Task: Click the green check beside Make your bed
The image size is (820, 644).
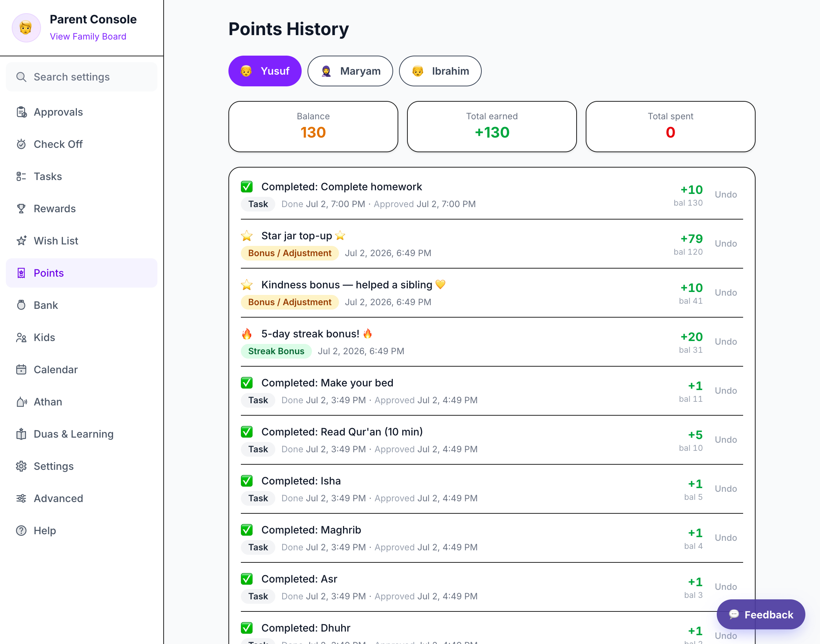Action: coord(247,383)
